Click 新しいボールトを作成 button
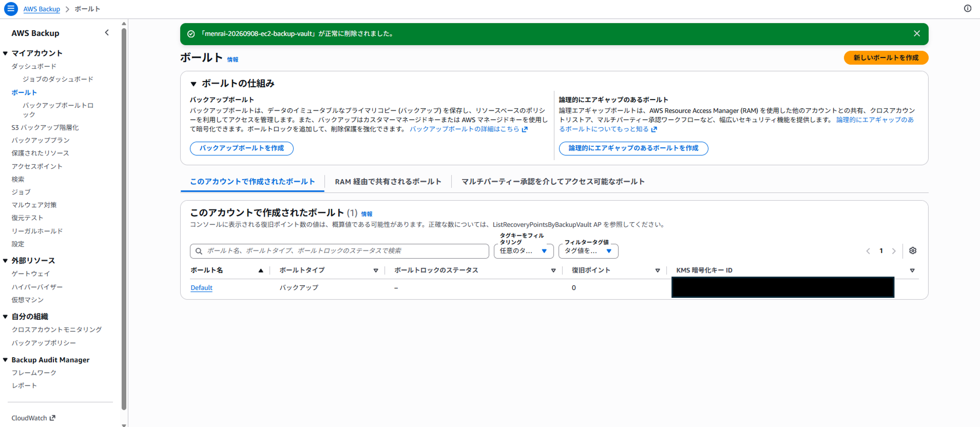 click(886, 57)
